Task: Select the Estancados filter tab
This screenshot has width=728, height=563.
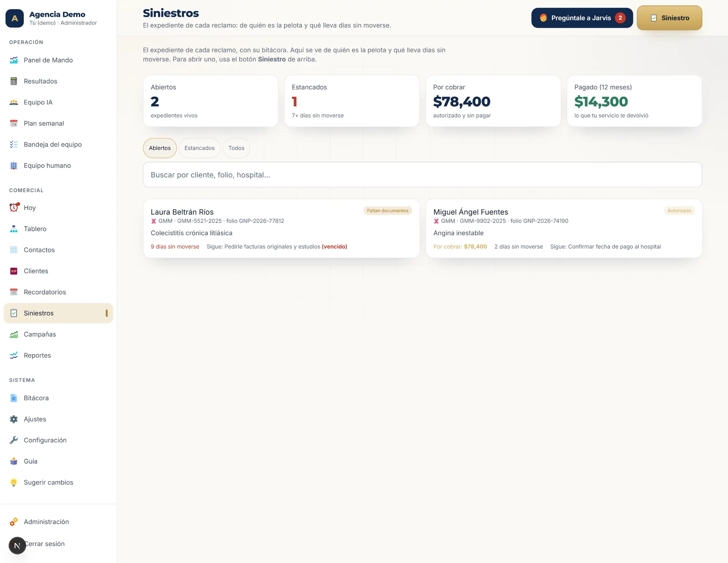Action: (x=199, y=148)
